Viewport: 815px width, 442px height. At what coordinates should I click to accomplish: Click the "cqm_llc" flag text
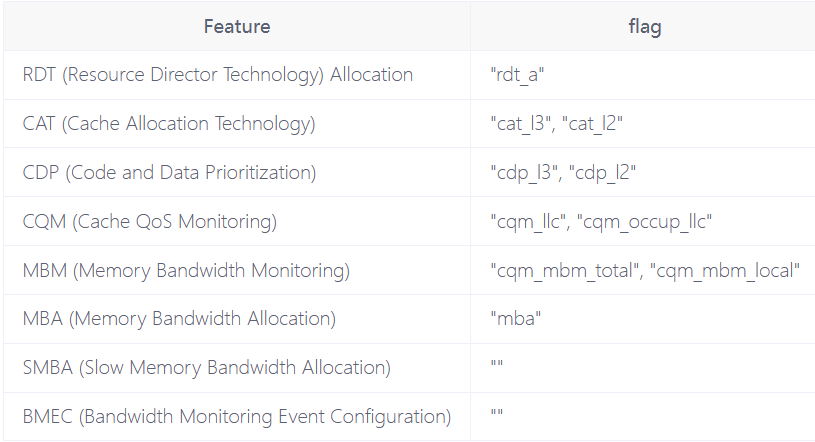coord(529,221)
